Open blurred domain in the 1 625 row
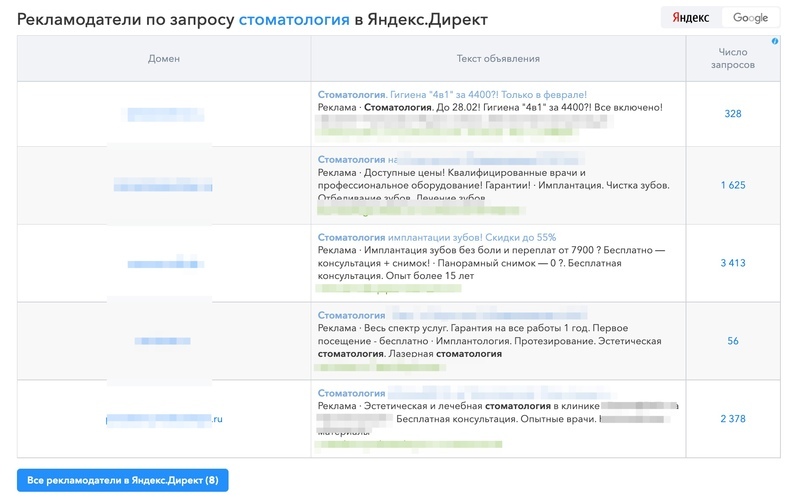 point(163,185)
